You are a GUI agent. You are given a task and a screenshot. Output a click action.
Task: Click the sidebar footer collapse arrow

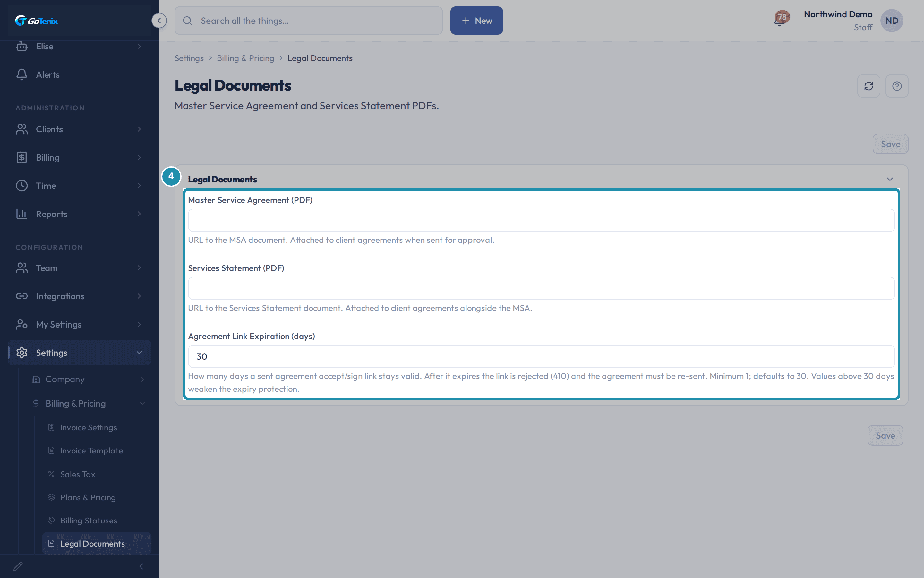tap(141, 566)
